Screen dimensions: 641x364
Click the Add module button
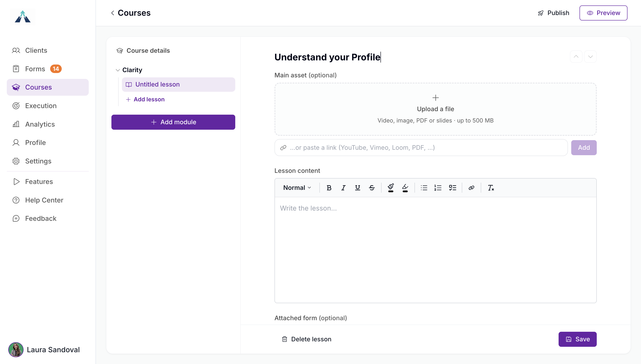coord(173,122)
